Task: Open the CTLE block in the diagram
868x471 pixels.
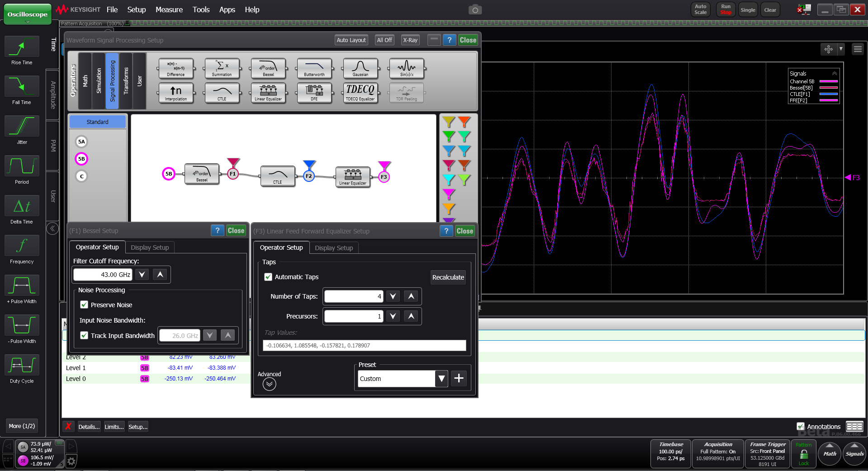Action: coord(277,176)
